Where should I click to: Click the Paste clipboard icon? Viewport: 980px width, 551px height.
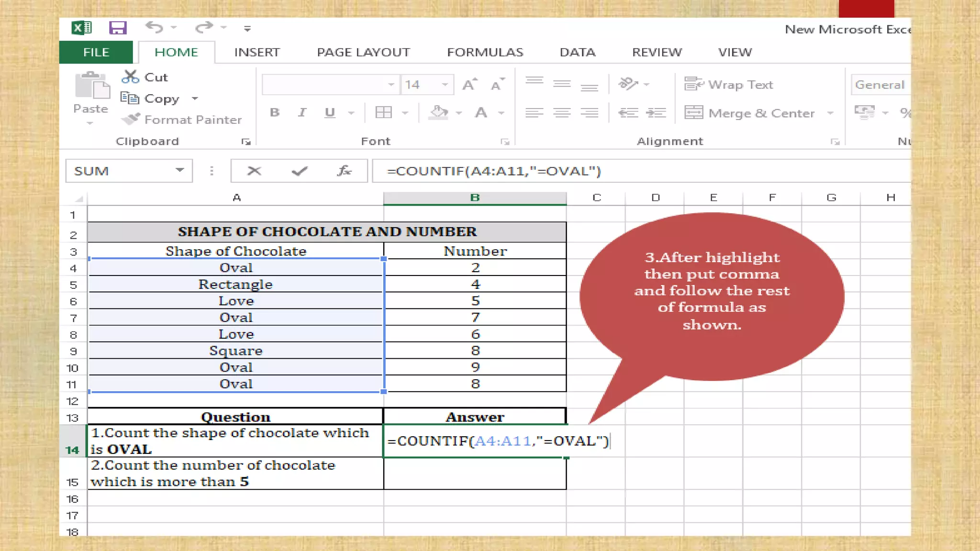click(92, 85)
